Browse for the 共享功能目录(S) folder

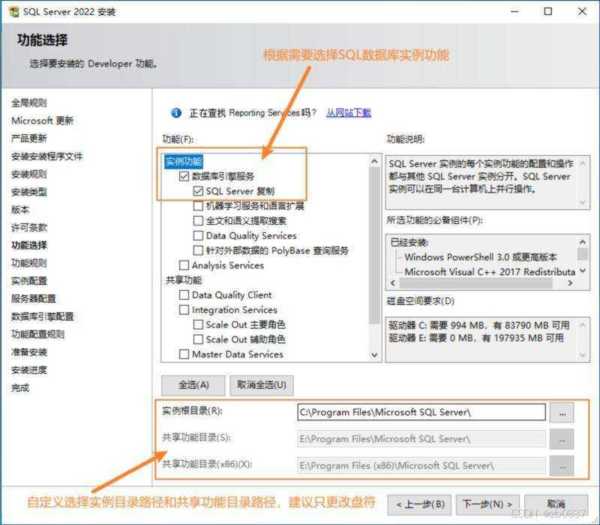[x=562, y=439]
